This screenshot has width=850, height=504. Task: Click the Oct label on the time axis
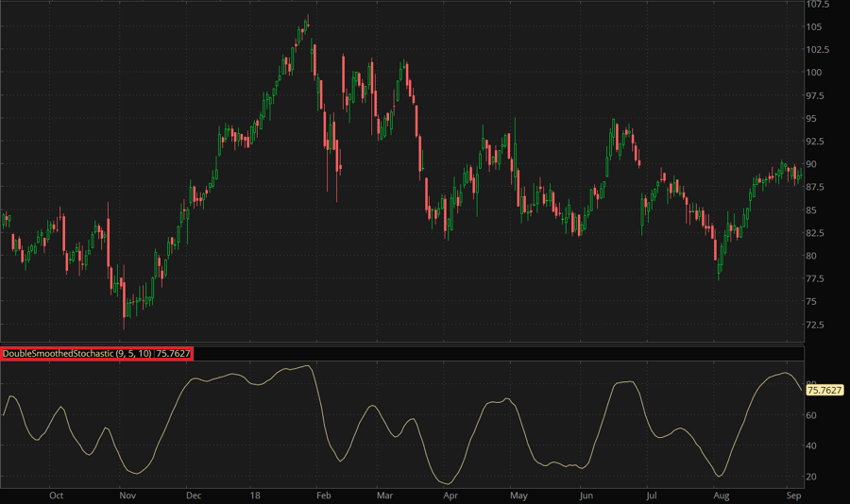[x=56, y=495]
